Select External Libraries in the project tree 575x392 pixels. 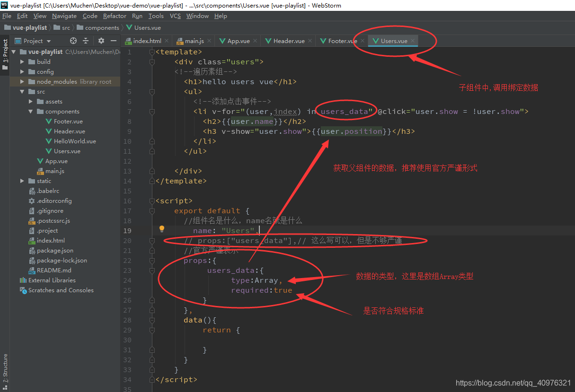[x=48, y=280]
